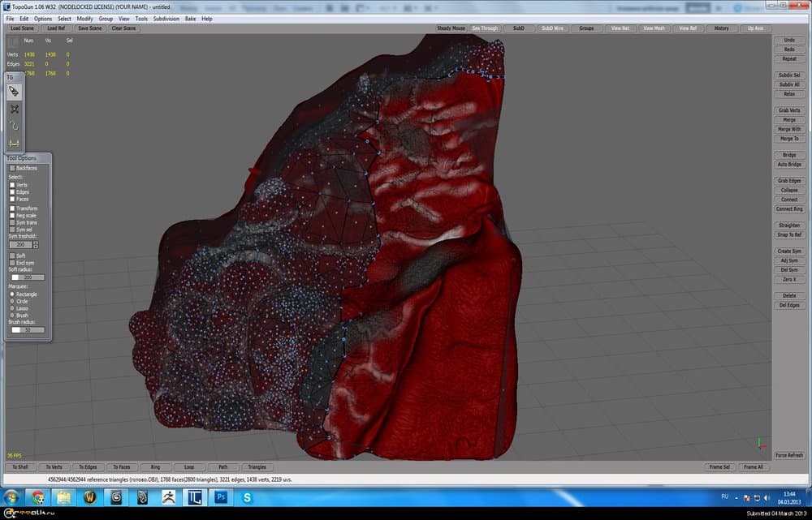Image resolution: width=812 pixels, height=520 pixels.
Task: Select the arrow selection tool icon
Action: [14, 92]
